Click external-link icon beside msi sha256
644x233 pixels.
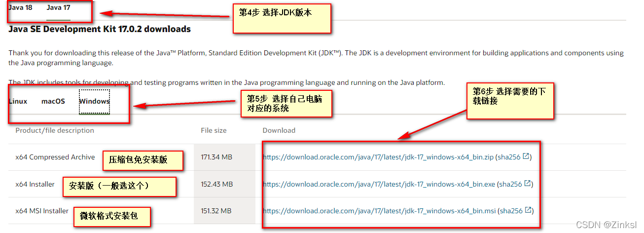[x=529, y=210]
